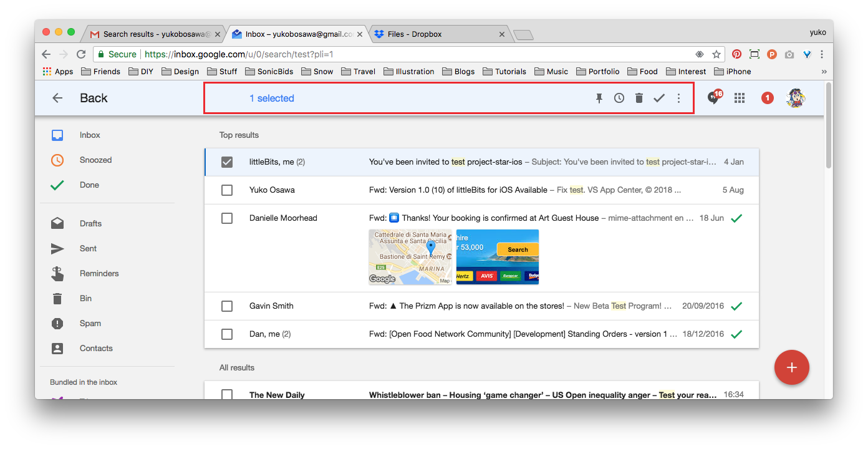Open a new browser tab
Viewport: 868px width, 449px height.
point(523,34)
